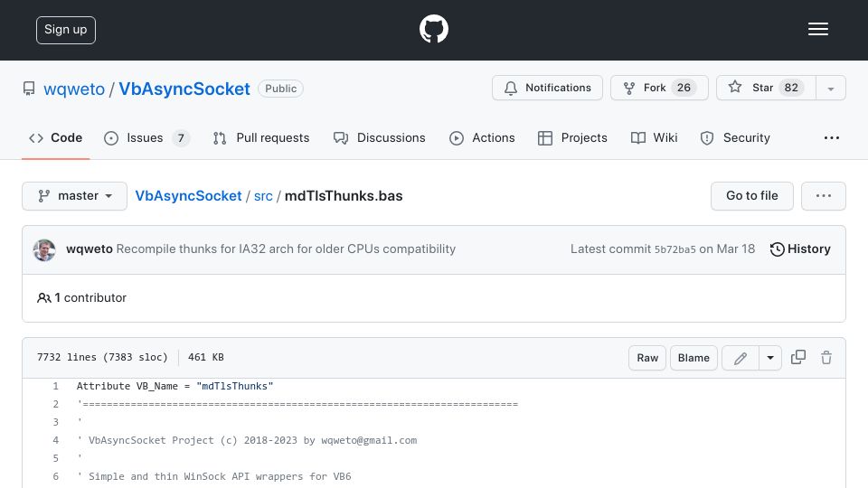Click the repository book icon
The height and width of the screenshot is (488, 868).
tap(29, 89)
